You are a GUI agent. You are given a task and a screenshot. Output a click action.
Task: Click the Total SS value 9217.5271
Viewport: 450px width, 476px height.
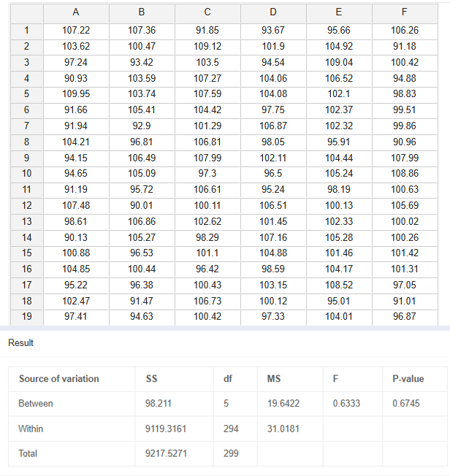tap(167, 453)
